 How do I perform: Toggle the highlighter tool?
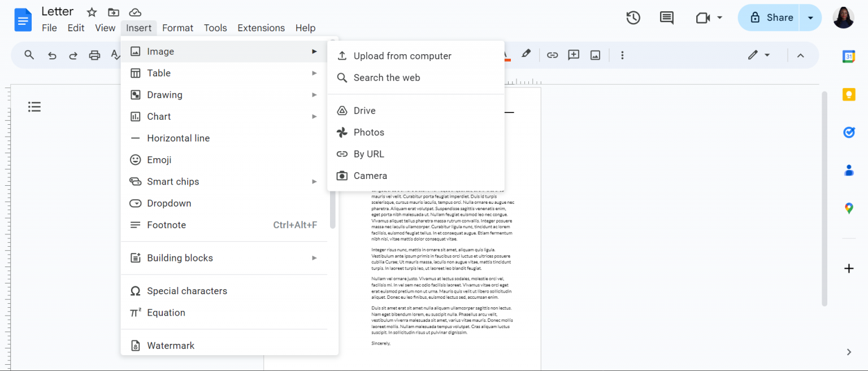tap(526, 55)
